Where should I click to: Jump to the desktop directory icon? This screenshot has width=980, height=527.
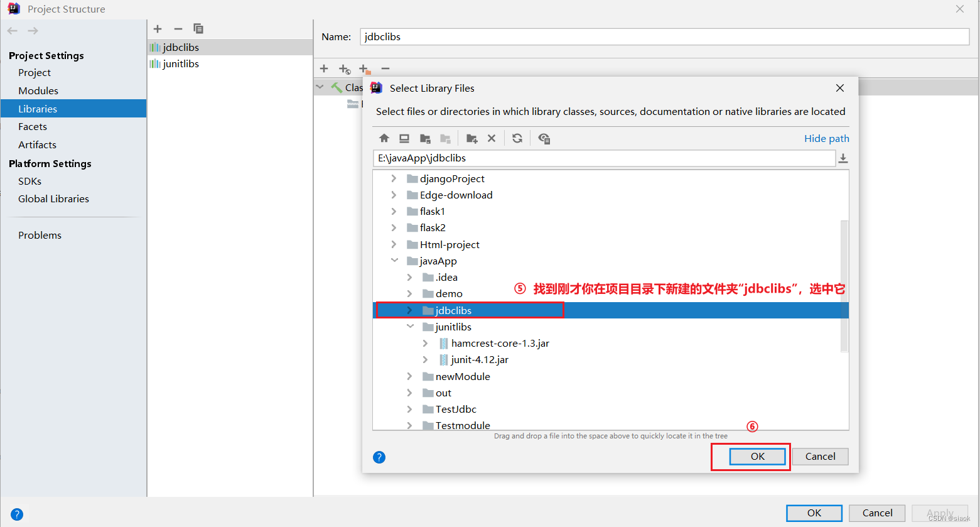(x=404, y=138)
